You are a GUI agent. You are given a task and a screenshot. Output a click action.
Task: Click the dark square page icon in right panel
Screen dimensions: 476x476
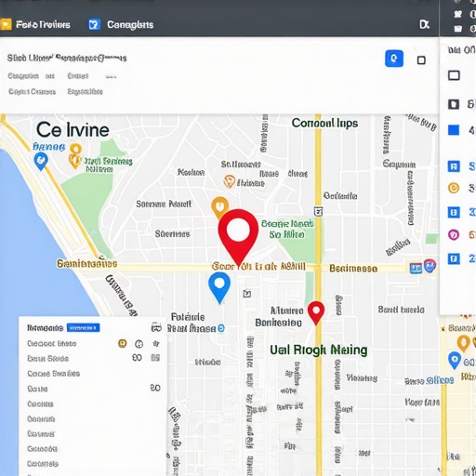(454, 104)
